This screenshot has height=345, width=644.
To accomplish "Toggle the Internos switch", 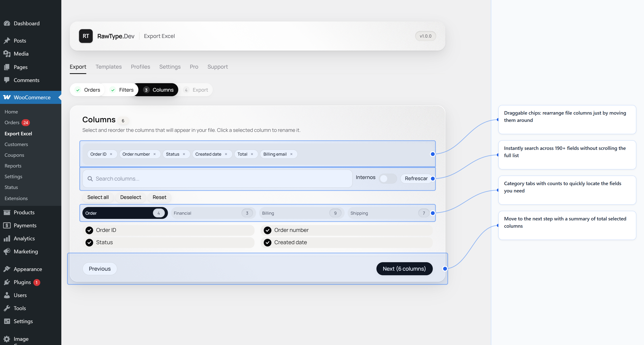I will click(x=388, y=178).
